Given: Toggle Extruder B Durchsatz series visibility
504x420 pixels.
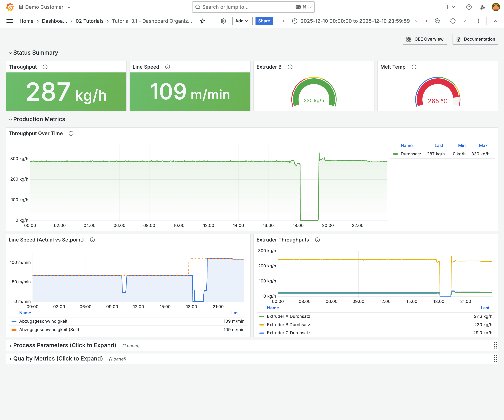Looking at the screenshot, I should pyautogui.click(x=288, y=324).
